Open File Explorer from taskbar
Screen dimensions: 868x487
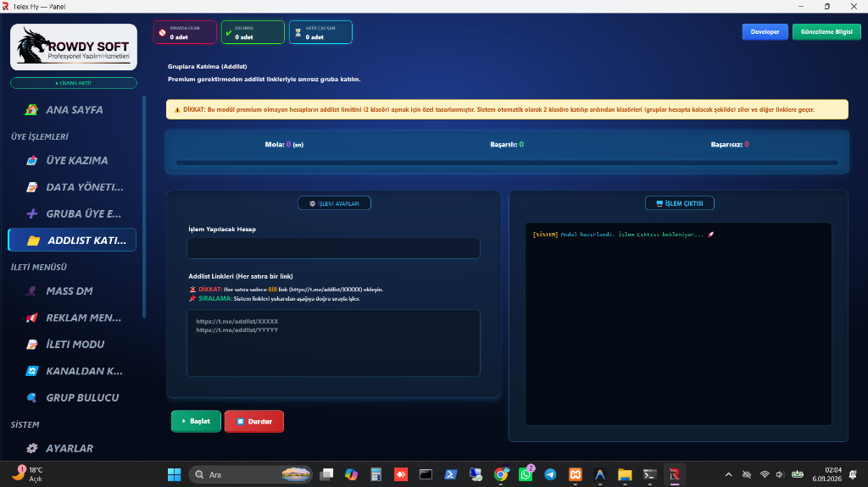click(625, 475)
